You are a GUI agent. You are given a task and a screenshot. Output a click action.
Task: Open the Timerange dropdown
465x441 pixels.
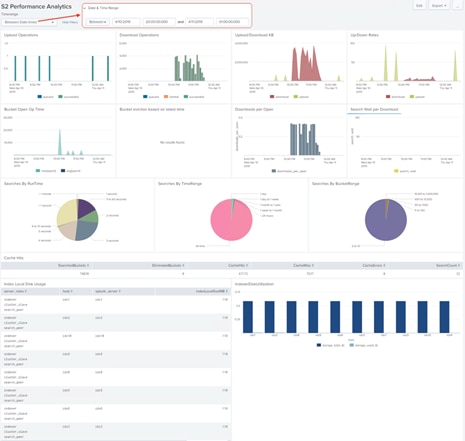tap(29, 22)
